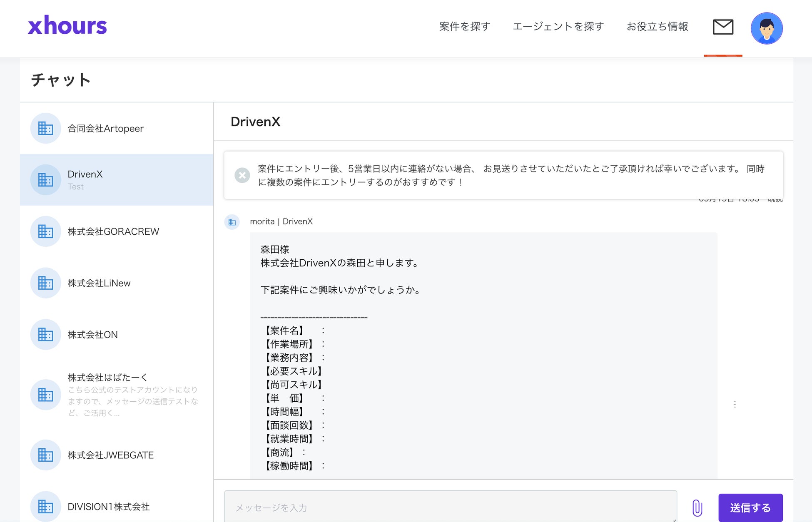Viewport: 812px width, 522px height.
Task: Click the xhours logo
Action: point(67,26)
